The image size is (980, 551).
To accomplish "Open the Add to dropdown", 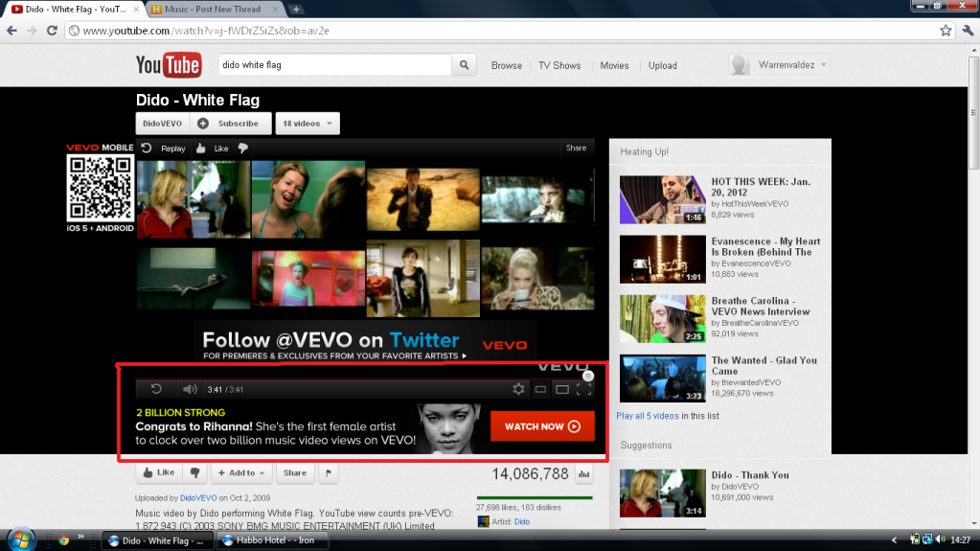I will [x=242, y=472].
